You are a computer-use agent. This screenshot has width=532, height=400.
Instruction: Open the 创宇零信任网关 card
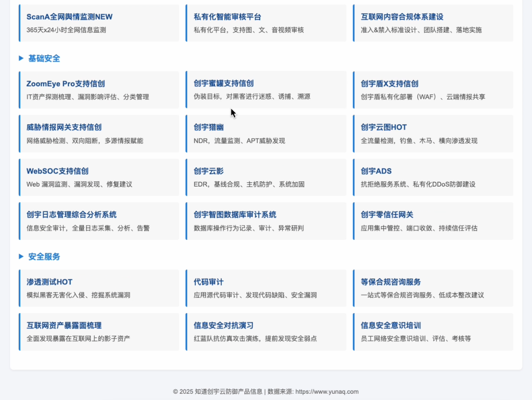pos(433,221)
